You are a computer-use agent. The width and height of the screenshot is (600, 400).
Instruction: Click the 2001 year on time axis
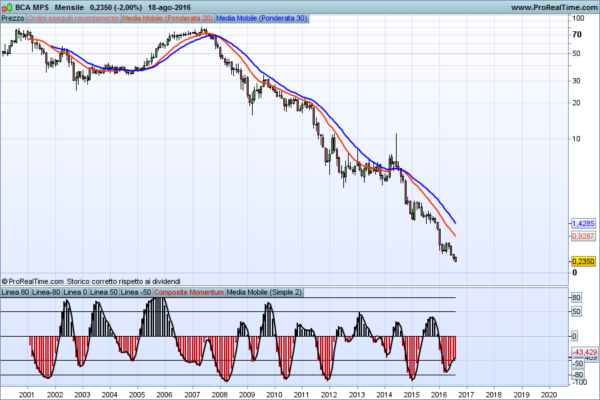[27, 394]
